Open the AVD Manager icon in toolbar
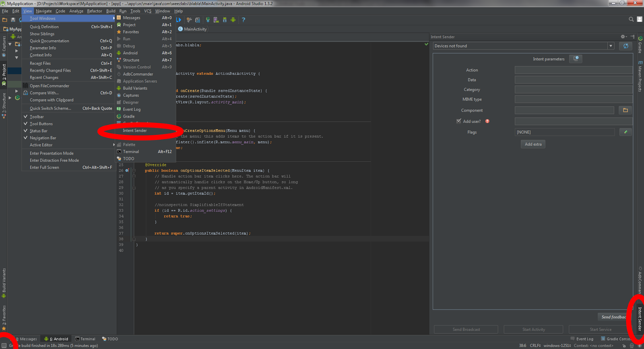The width and height of the screenshot is (644, 349). pos(216,20)
